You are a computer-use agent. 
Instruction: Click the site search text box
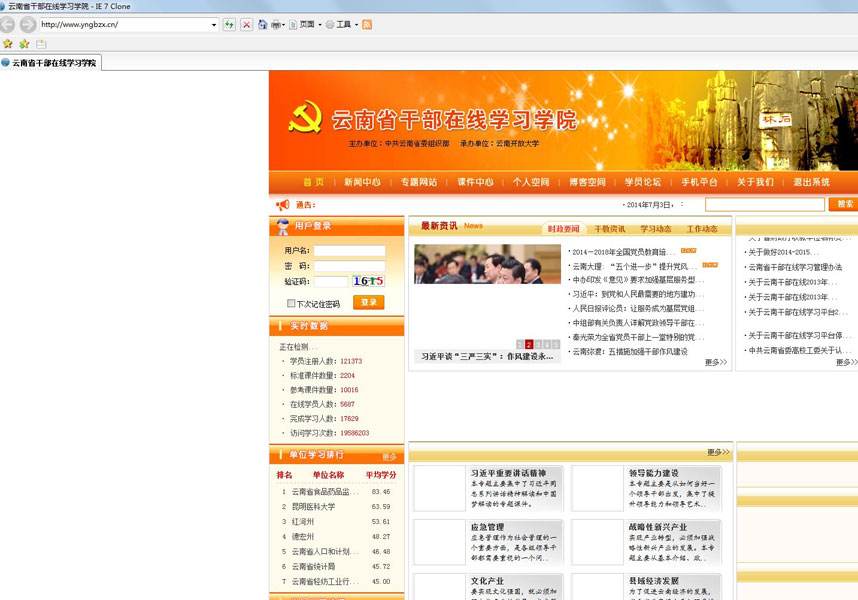764,205
